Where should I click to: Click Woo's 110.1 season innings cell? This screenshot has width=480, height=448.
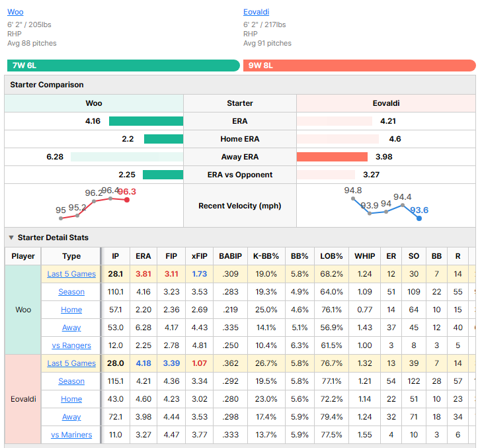pos(116,292)
